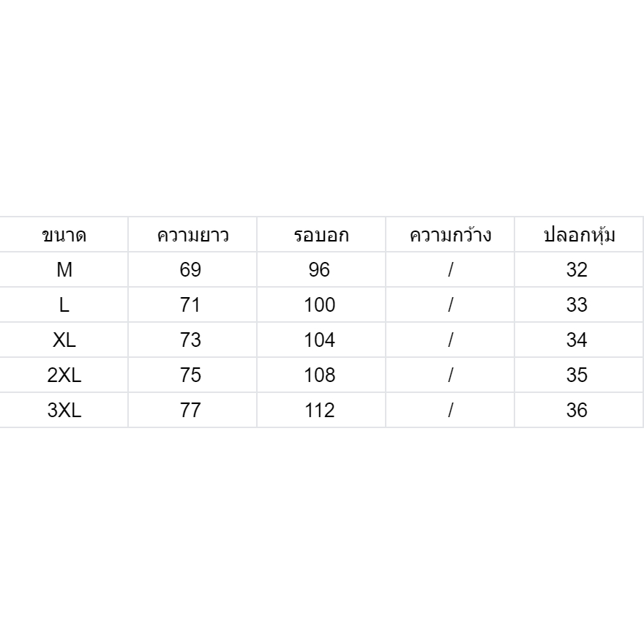Select the XL size cell

point(64,340)
